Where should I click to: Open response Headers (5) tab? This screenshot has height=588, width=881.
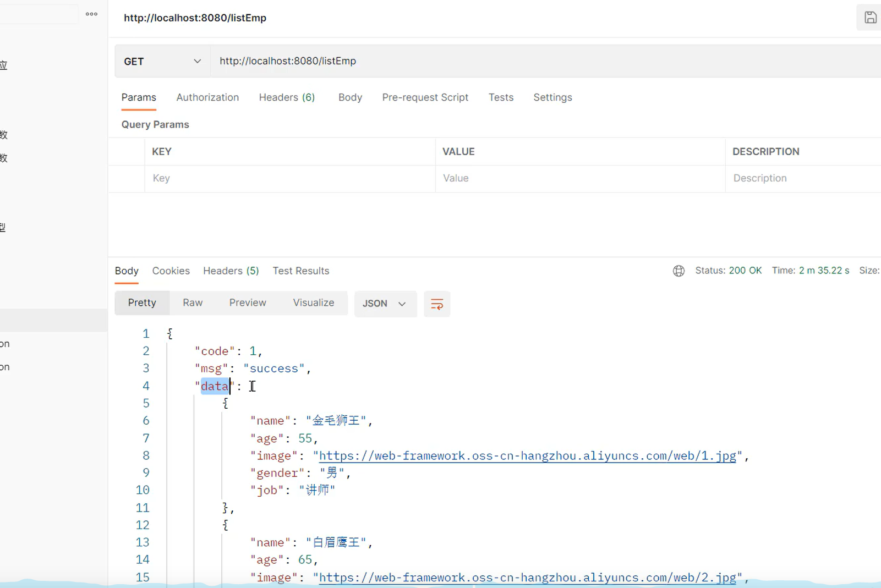[231, 271]
